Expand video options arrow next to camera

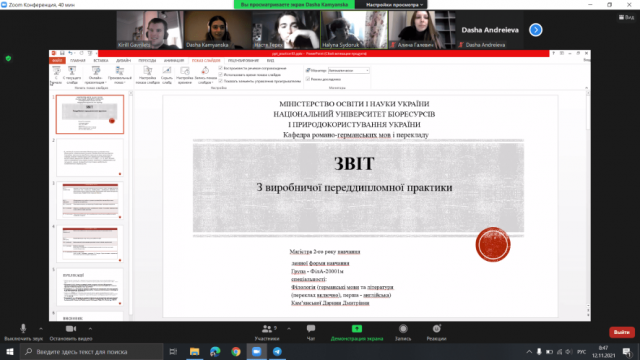90,329
